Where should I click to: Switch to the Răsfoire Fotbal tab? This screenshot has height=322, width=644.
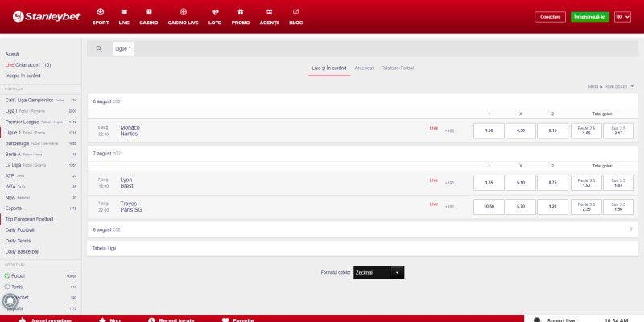click(x=397, y=68)
